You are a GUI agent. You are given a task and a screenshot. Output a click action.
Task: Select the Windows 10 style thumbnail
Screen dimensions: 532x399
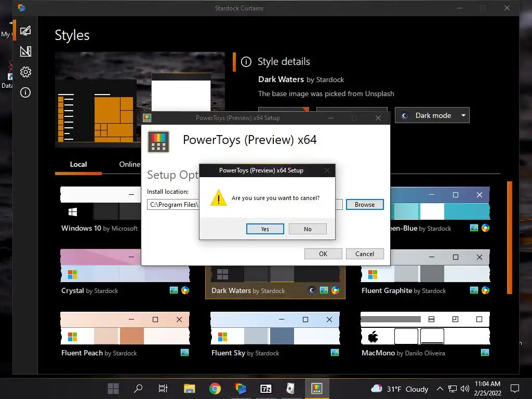click(101, 203)
